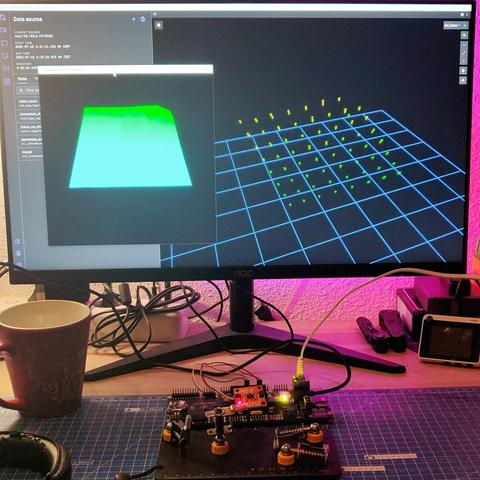Toggle the follow mode icon beside frame dropdown
This screenshot has width=480, height=480.
pyautogui.click(x=465, y=25)
